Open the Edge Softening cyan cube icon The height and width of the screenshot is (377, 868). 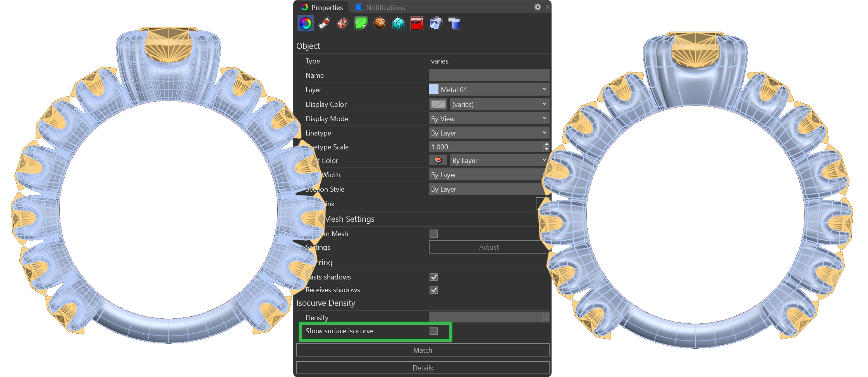[398, 24]
